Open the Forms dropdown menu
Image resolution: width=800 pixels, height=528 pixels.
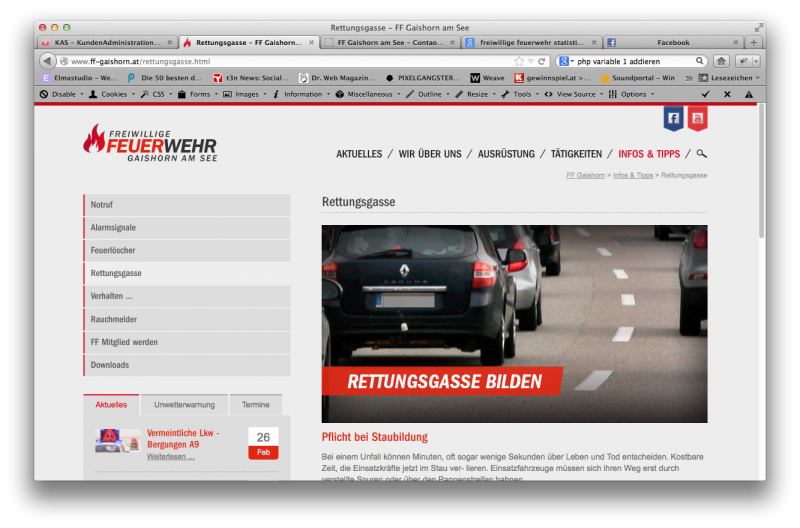(x=197, y=94)
